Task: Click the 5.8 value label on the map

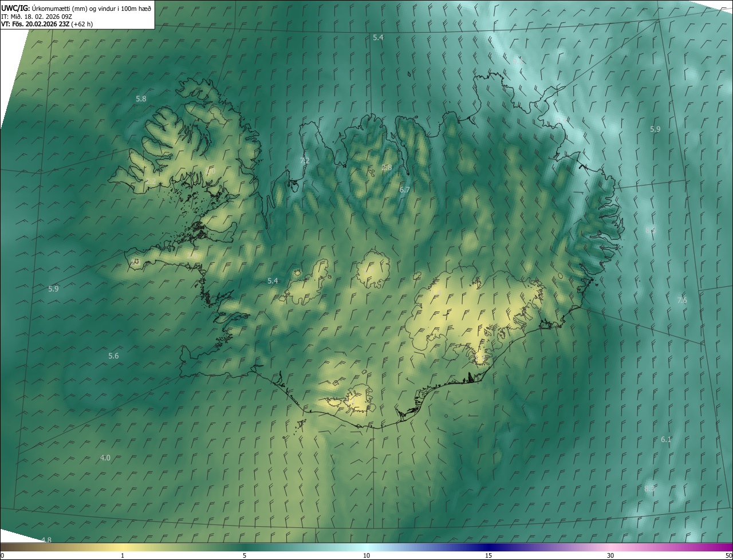Action: [x=141, y=99]
